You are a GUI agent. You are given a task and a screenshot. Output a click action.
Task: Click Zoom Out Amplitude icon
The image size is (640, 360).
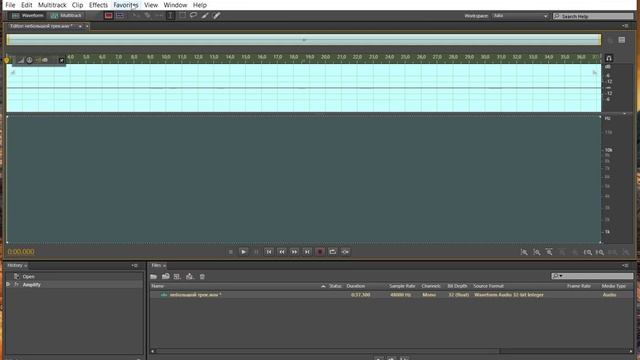[x=537, y=252]
